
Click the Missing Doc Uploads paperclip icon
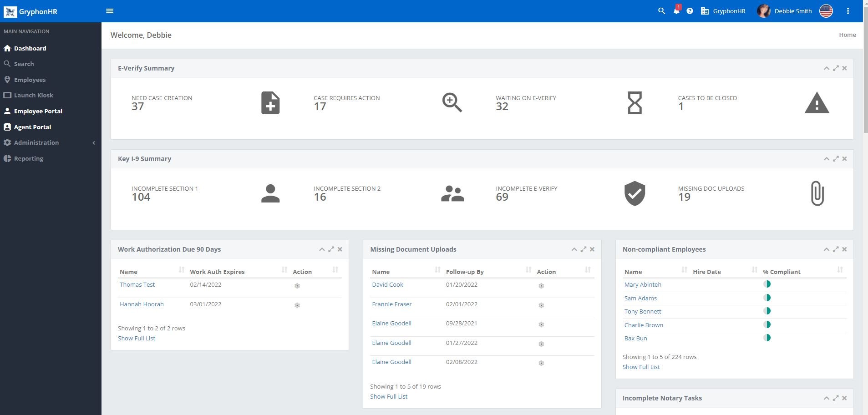(817, 193)
